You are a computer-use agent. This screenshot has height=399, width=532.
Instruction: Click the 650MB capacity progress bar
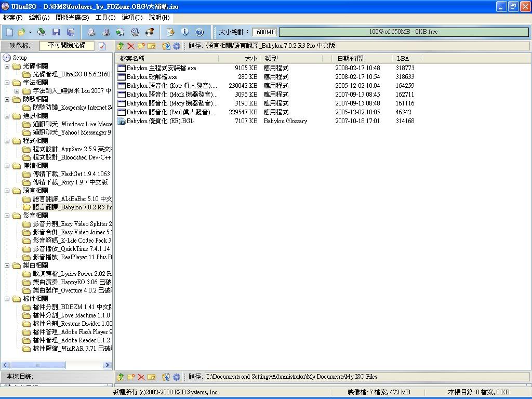(x=403, y=32)
